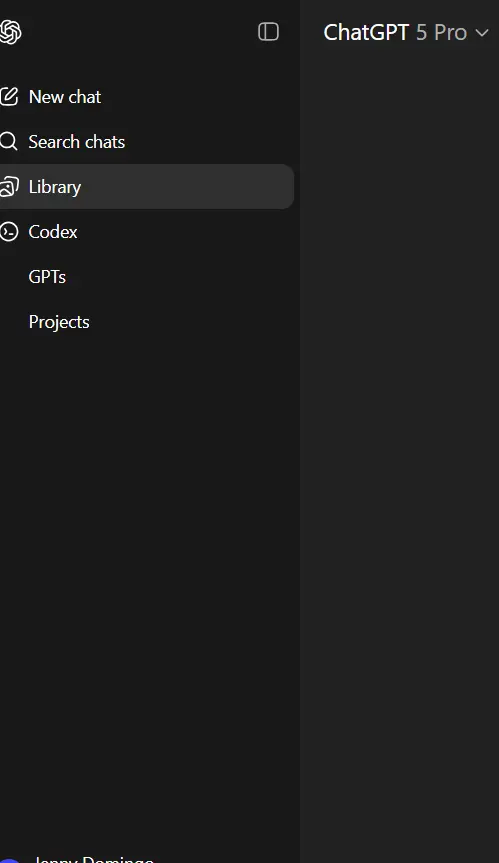Open the Jenny Domingo account menu

click(92, 859)
